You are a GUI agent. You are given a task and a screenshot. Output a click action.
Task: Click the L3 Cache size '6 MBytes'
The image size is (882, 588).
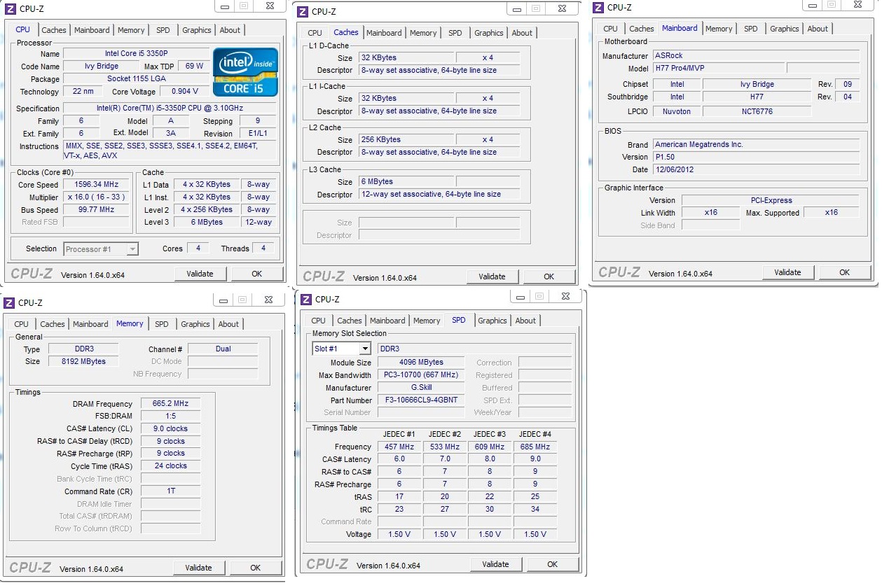pyautogui.click(x=406, y=181)
